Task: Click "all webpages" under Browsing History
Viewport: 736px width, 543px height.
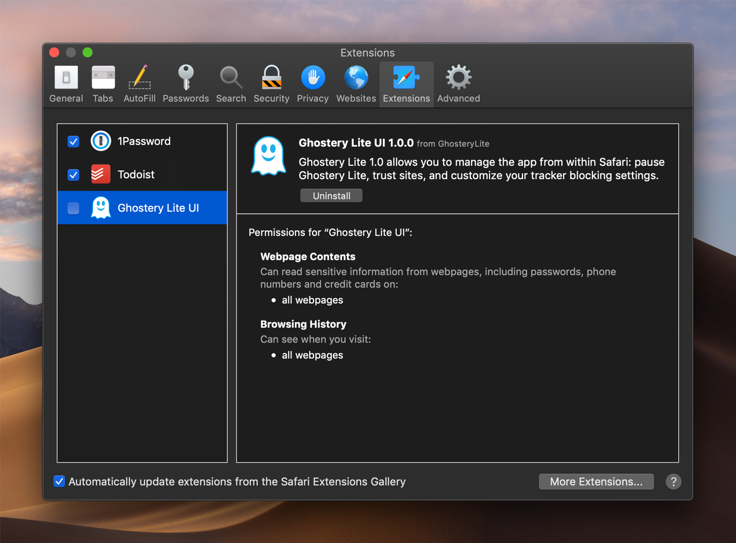Action: point(312,355)
